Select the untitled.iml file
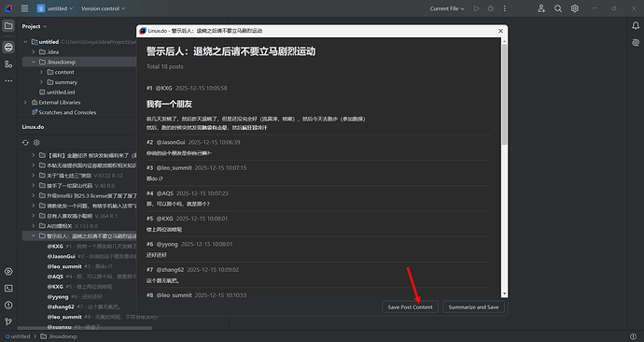 tap(57, 93)
